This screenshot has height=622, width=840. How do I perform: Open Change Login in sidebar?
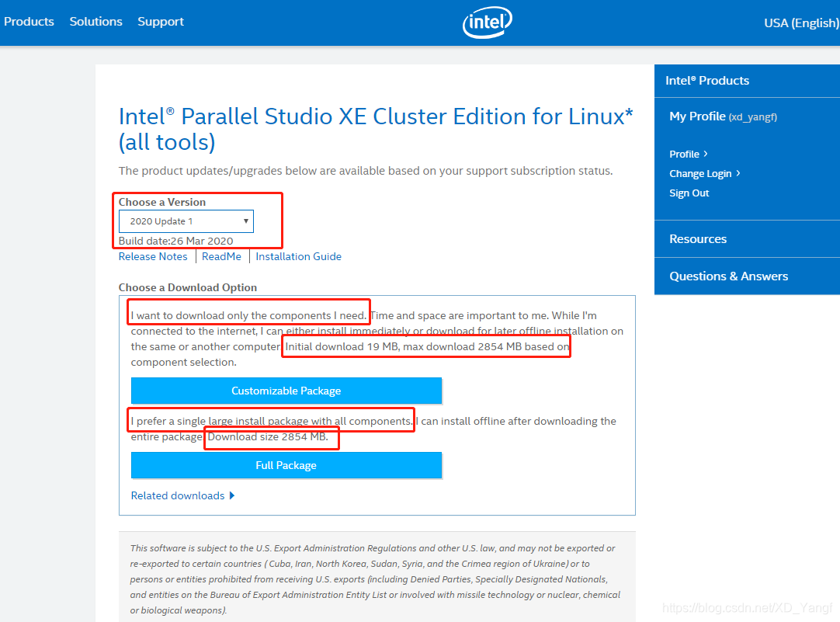click(704, 174)
